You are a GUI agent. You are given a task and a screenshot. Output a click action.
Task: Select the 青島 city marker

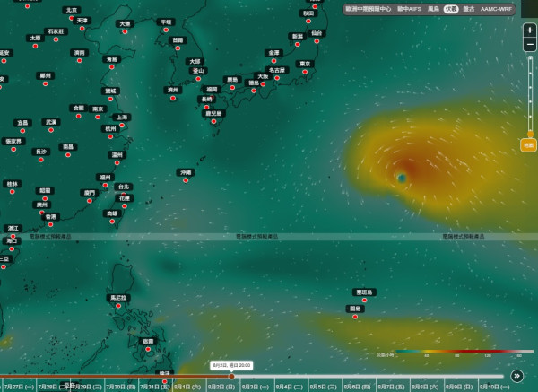point(112,67)
